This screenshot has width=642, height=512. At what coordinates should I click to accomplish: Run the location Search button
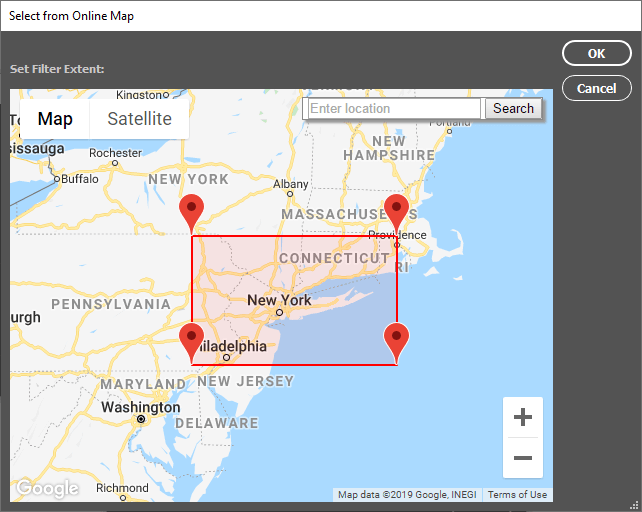(513, 109)
